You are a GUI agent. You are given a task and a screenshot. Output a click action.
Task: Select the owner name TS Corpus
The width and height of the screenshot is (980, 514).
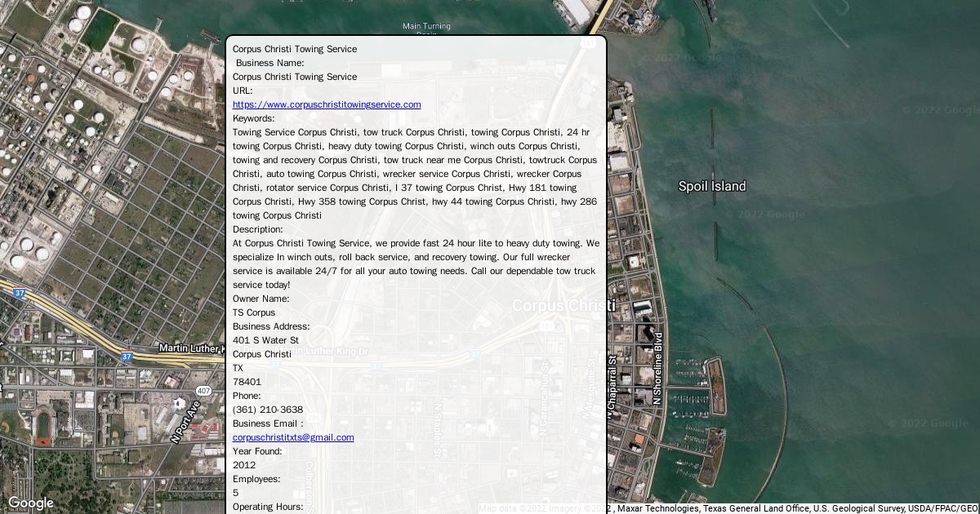(254, 312)
